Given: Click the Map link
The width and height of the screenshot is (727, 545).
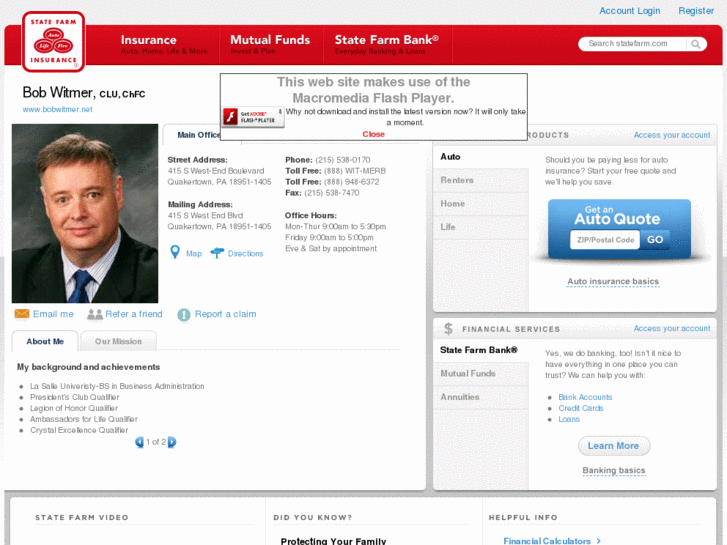Looking at the screenshot, I should click(194, 254).
